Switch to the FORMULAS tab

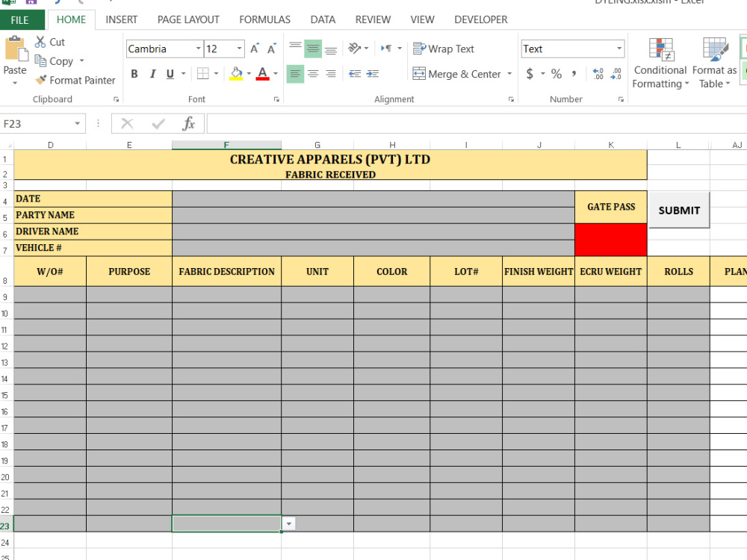(265, 19)
